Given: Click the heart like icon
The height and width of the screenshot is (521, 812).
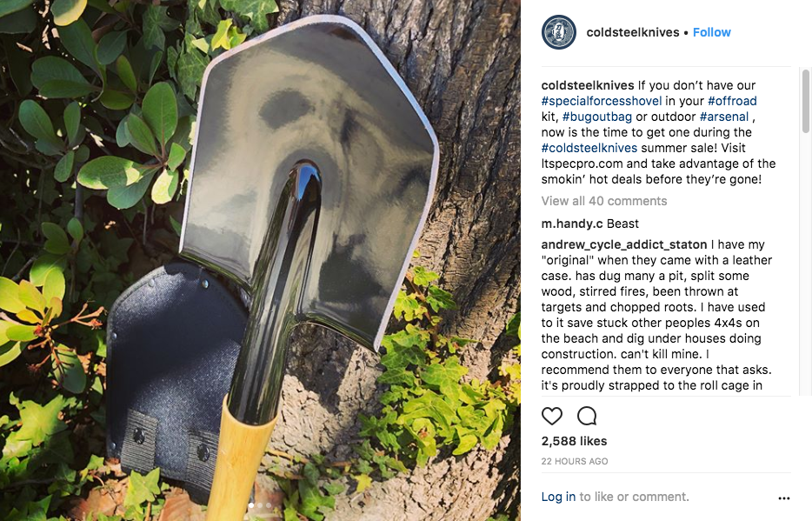Looking at the screenshot, I should [551, 416].
